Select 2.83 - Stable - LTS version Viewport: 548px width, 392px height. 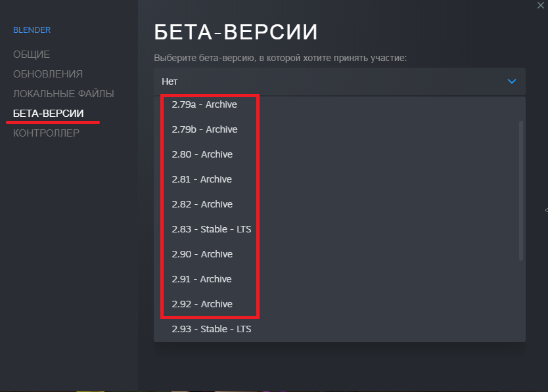point(212,229)
